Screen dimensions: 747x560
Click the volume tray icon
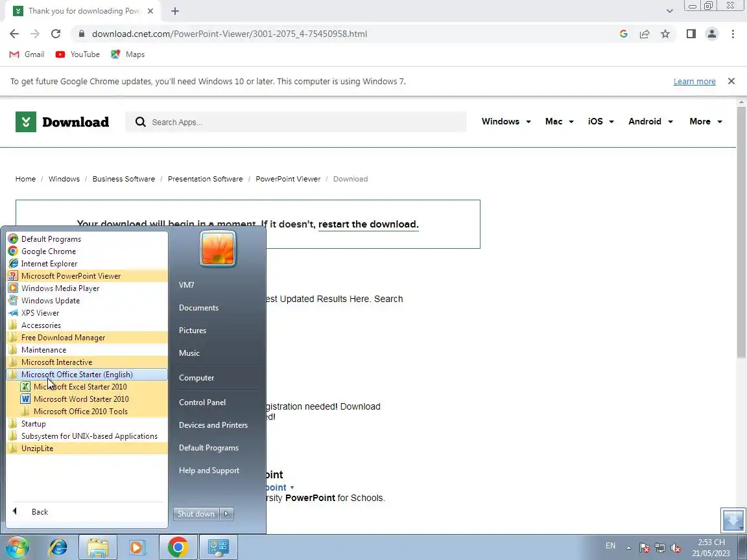click(676, 548)
